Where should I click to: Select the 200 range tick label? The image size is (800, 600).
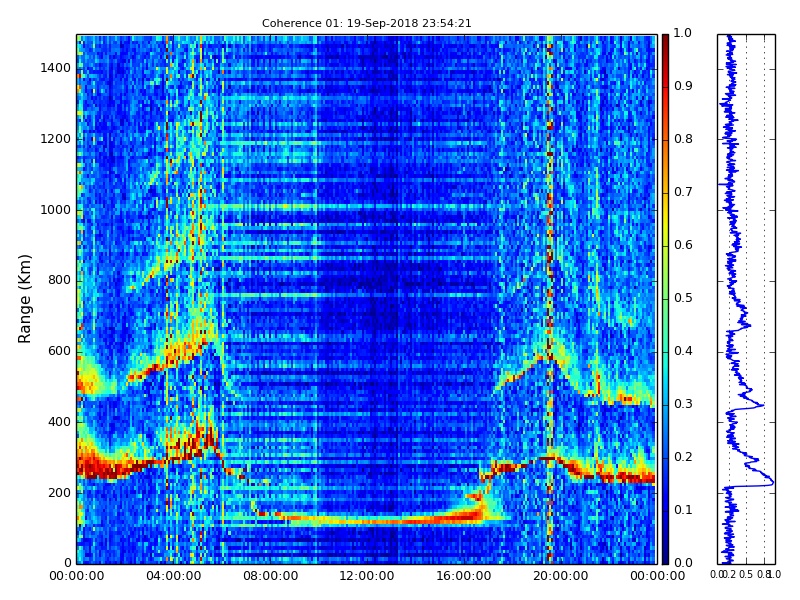point(59,493)
